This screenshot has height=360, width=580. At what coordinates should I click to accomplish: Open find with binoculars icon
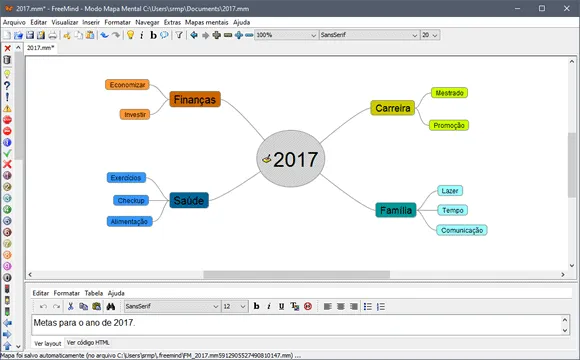111,306
